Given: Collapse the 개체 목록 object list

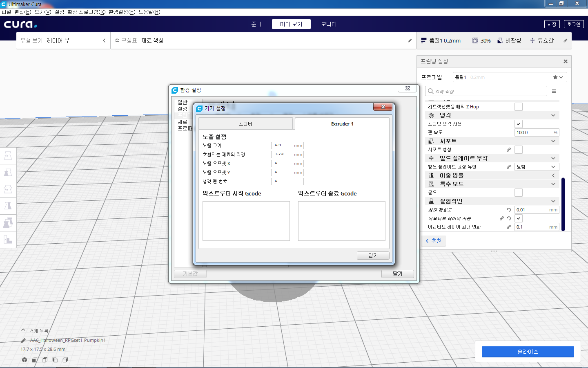Looking at the screenshot, I should click(23, 330).
